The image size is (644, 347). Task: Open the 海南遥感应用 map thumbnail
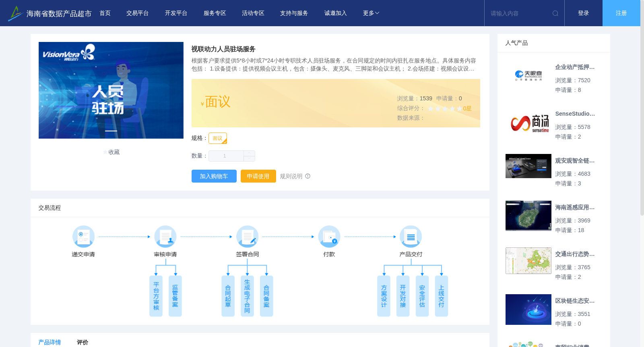[528, 216]
